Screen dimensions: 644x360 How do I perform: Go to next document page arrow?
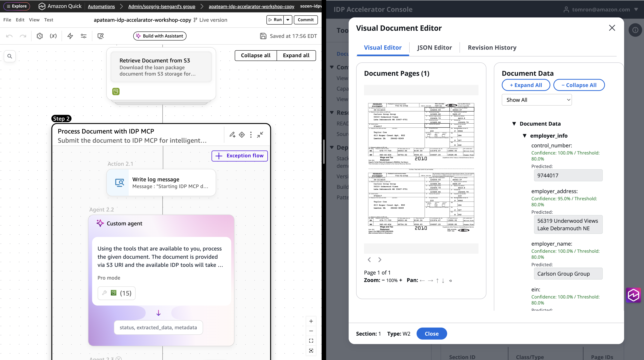(380, 260)
